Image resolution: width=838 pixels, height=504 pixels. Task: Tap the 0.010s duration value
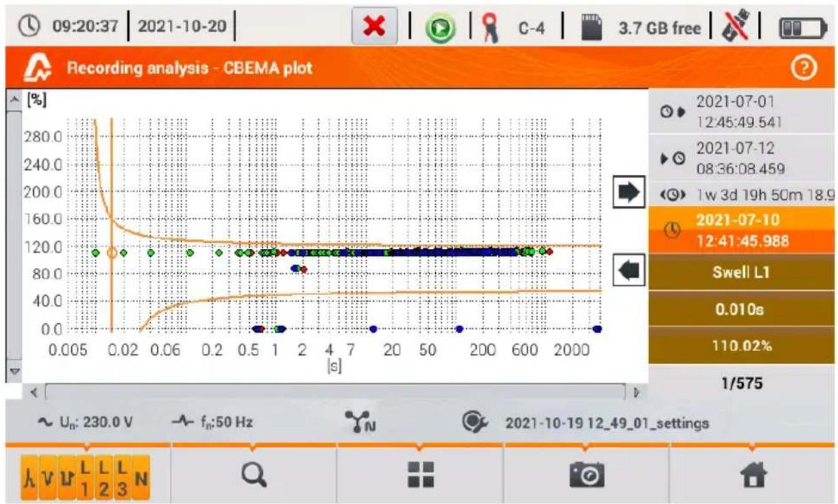coord(743,308)
